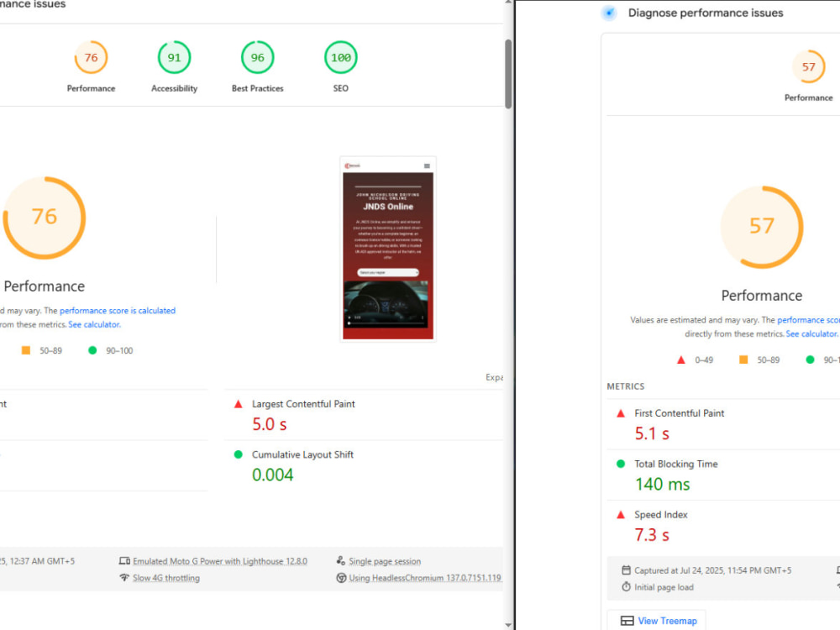Click the red triangle beside Speed Index
This screenshot has width=840, height=630.
click(x=621, y=515)
